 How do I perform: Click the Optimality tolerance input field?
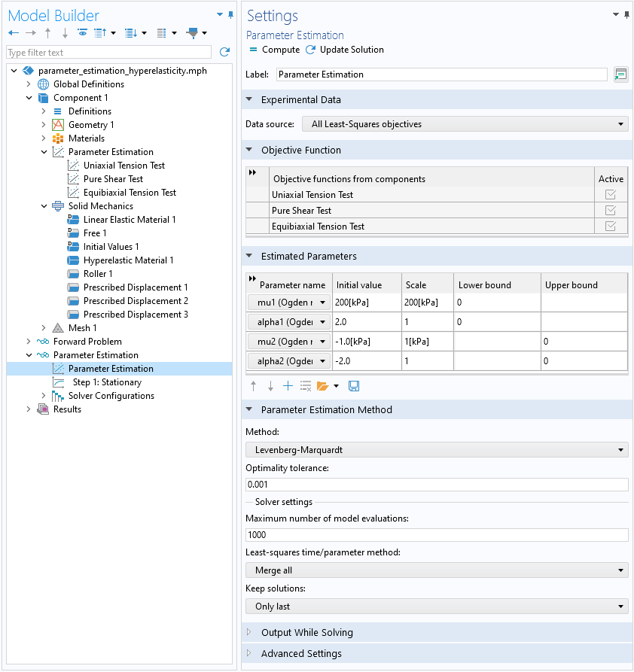tap(437, 485)
